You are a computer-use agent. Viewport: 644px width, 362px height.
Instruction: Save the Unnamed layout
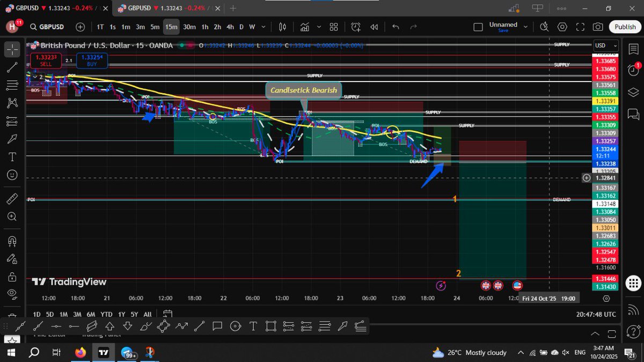[503, 31]
